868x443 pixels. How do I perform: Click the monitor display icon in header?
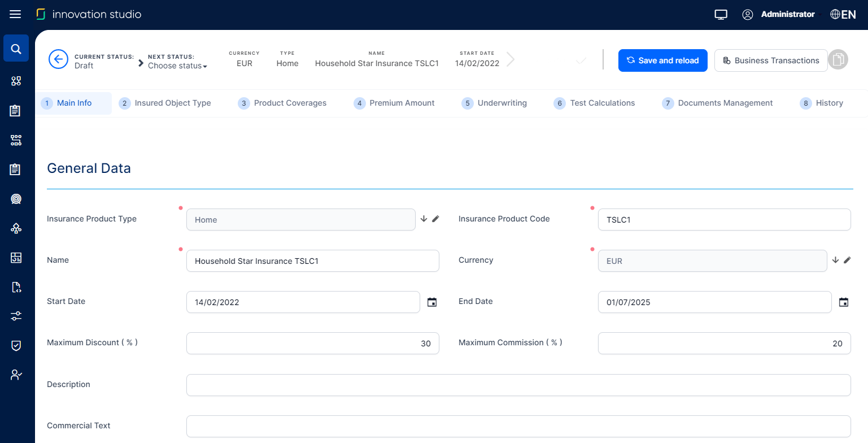pos(721,15)
